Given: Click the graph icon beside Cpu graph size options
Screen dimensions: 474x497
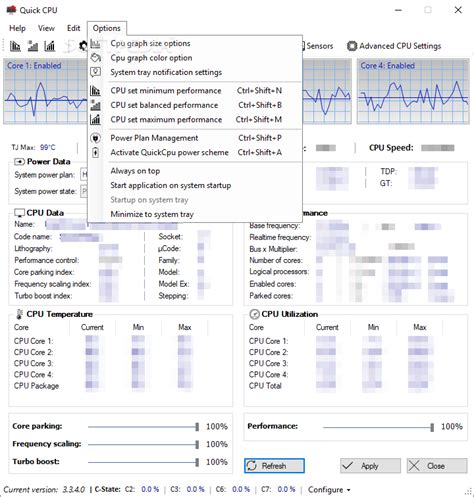Looking at the screenshot, I should point(95,43).
